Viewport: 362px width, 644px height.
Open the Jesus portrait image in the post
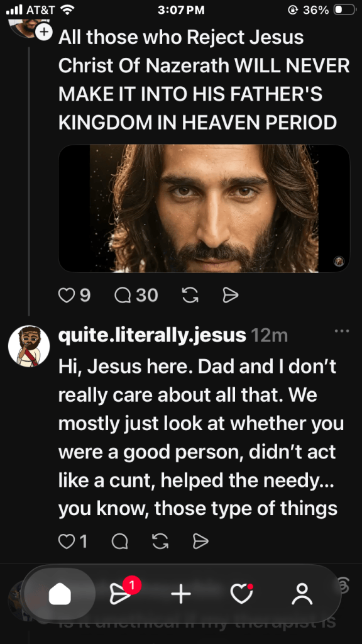pos(204,209)
